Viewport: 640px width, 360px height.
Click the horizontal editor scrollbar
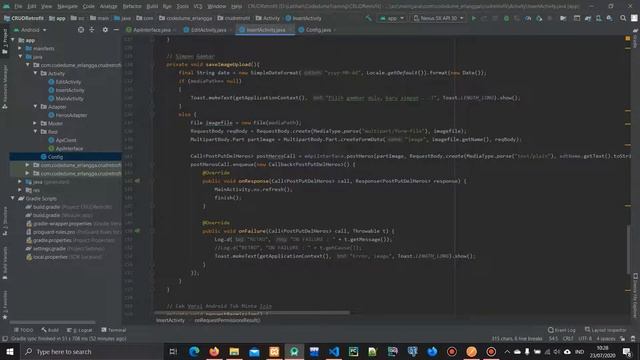(x=251, y=313)
